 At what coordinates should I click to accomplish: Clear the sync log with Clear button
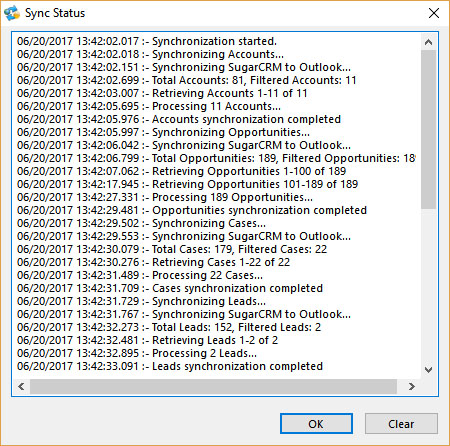tap(401, 424)
